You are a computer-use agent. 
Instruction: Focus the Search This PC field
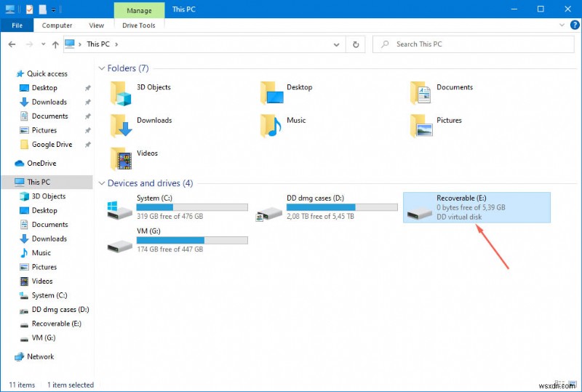(x=474, y=44)
